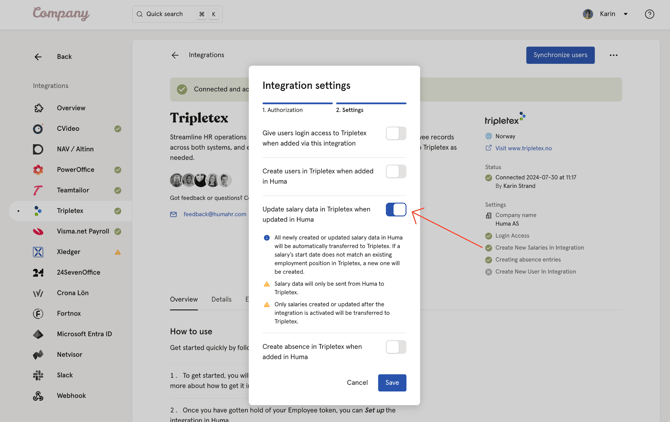Select the Tripletex sidebar icon
The width and height of the screenshot is (670, 422).
[x=38, y=211]
